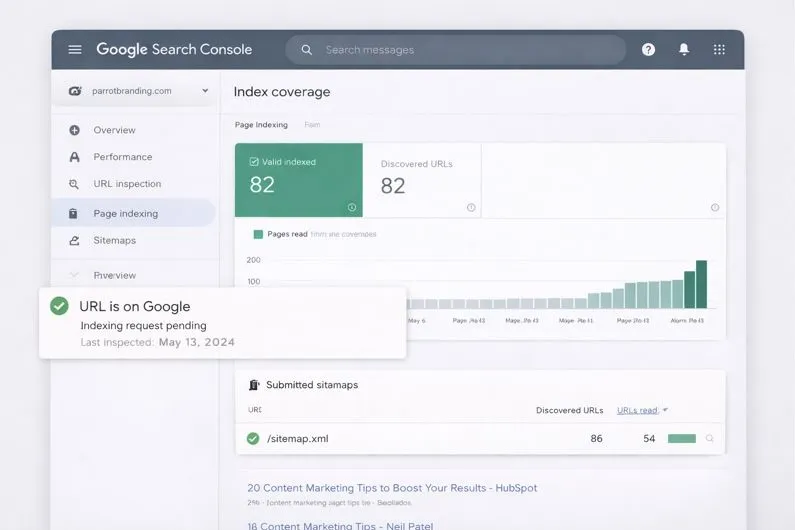Open Overview in the sidebar
The image size is (795, 530).
[x=115, y=130]
